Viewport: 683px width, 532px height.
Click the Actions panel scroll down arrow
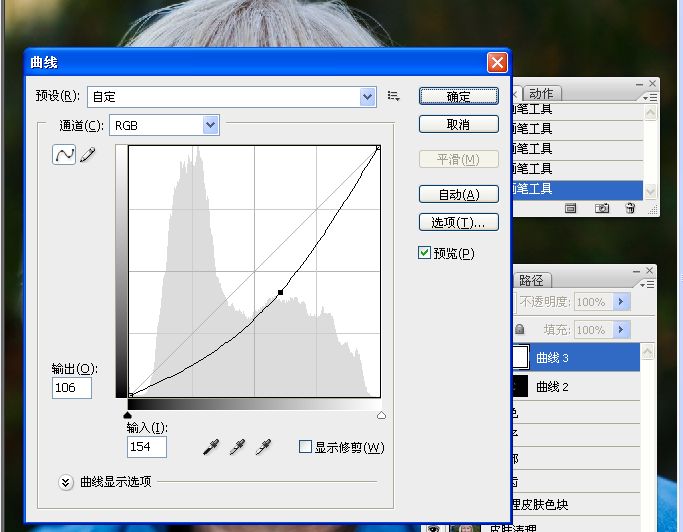click(650, 191)
